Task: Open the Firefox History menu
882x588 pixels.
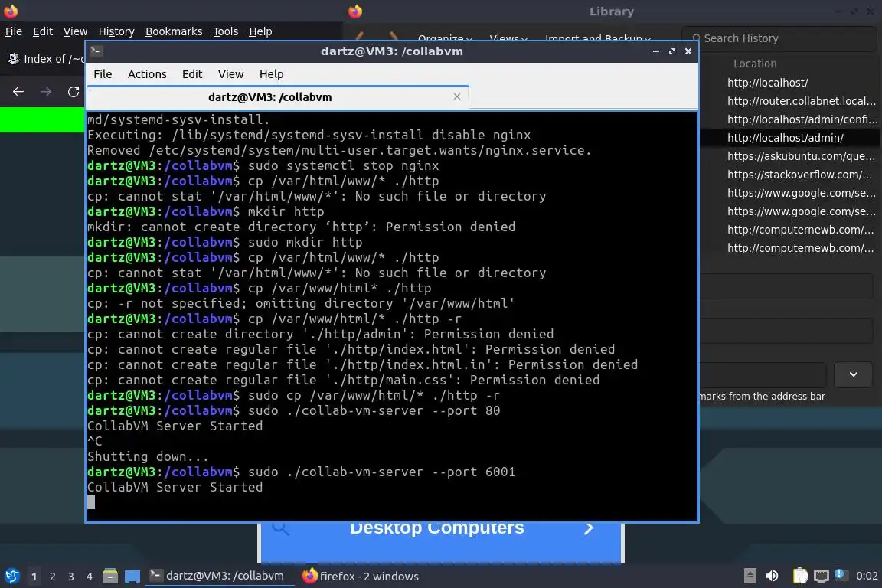Action: (x=116, y=31)
